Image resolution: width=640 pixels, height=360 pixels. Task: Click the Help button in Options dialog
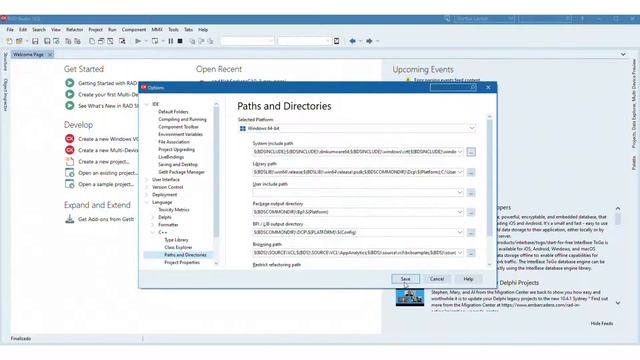pos(468,279)
